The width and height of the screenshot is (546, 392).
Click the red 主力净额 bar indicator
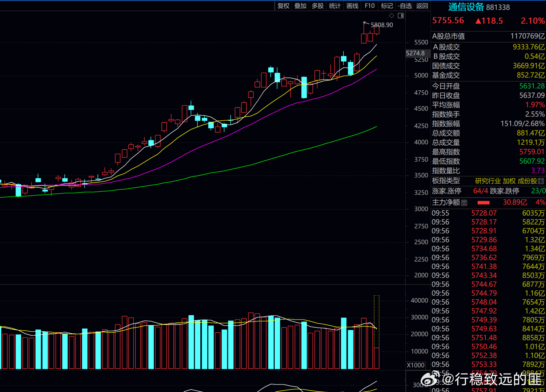tap(484, 203)
